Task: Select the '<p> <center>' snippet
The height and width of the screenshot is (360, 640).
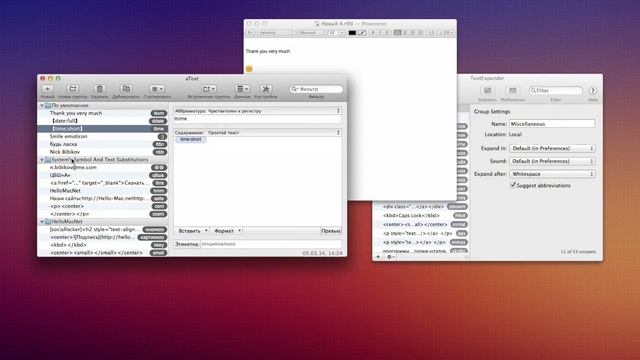Action: coord(102,206)
